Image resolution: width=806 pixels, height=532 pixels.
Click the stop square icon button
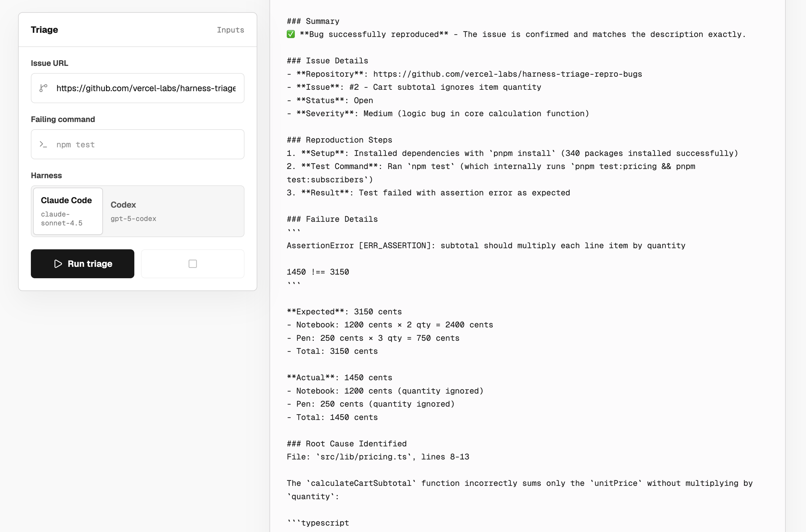pyautogui.click(x=192, y=263)
